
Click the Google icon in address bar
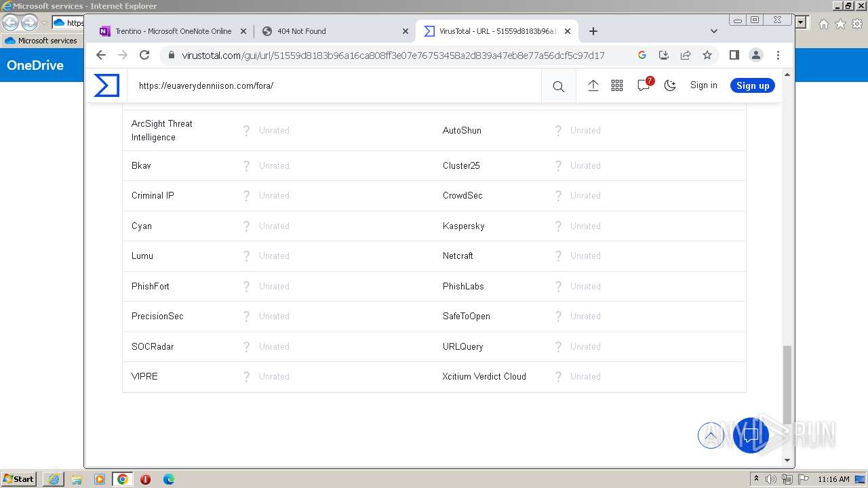pyautogui.click(x=642, y=55)
